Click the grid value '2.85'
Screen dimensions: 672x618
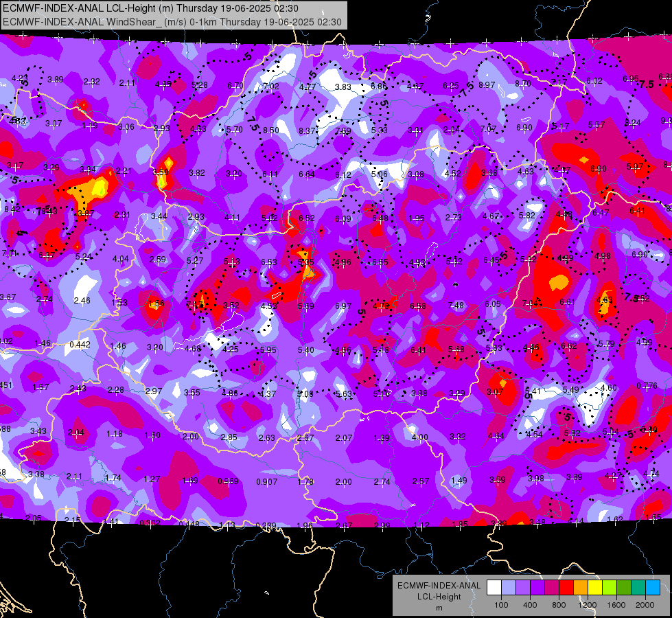pyautogui.click(x=229, y=437)
